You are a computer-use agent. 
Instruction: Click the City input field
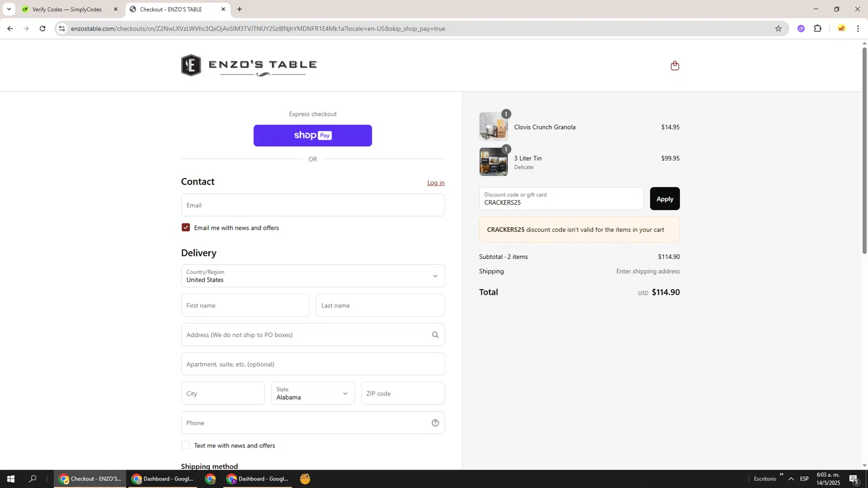(223, 393)
